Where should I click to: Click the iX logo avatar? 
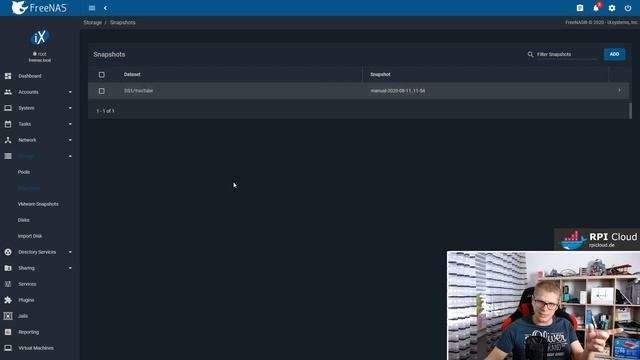(x=40, y=38)
